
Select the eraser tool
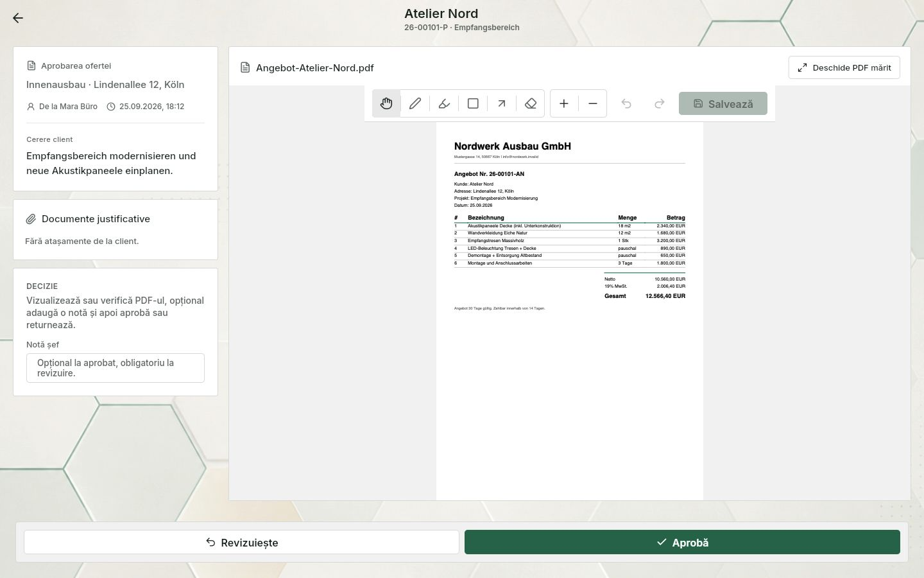531,103
